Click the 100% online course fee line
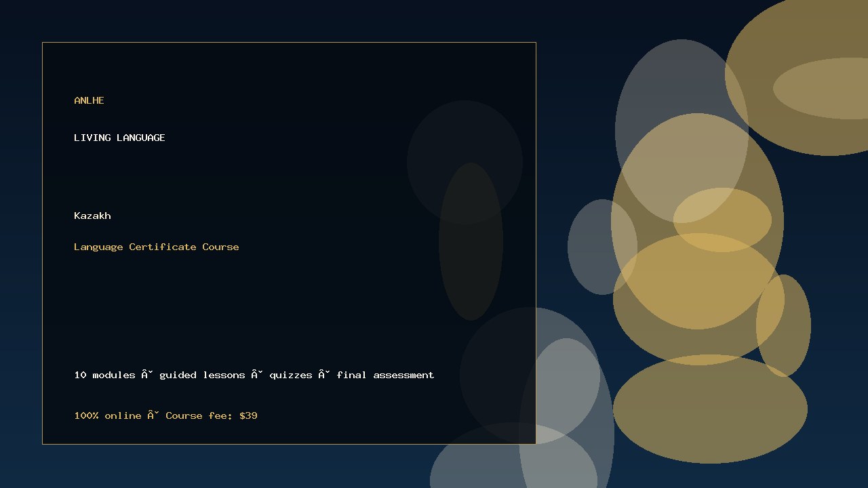This screenshot has width=868, height=488. point(165,415)
